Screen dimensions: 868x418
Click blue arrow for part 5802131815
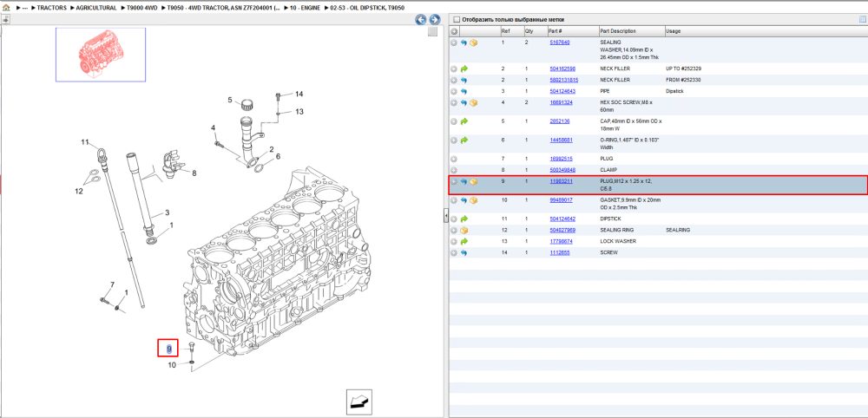(x=464, y=80)
